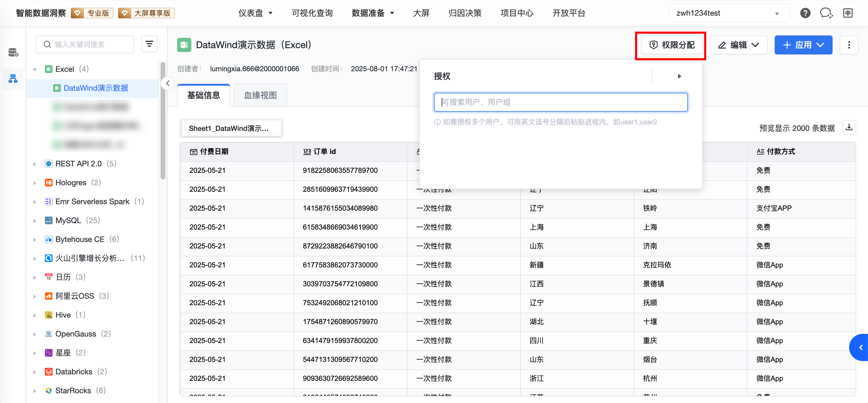Select the data source database sidebar icon
The width and height of the screenshot is (868, 403).
13,52
